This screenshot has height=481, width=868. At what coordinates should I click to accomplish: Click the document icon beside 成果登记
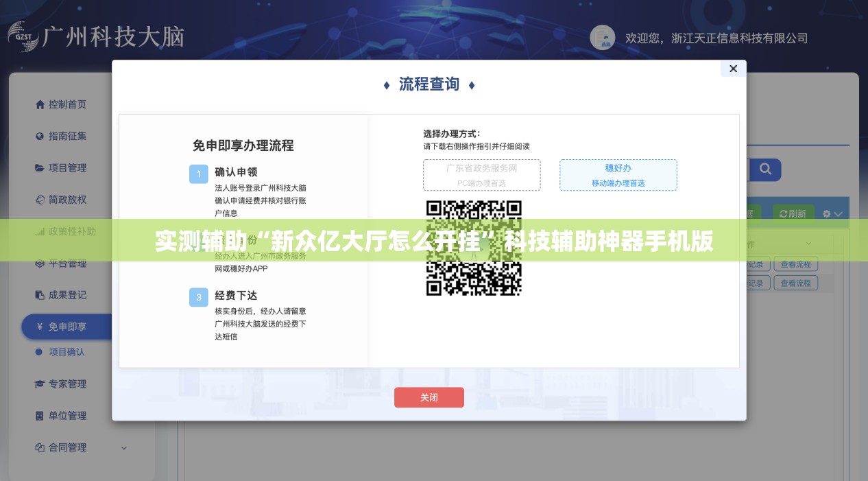(40, 295)
